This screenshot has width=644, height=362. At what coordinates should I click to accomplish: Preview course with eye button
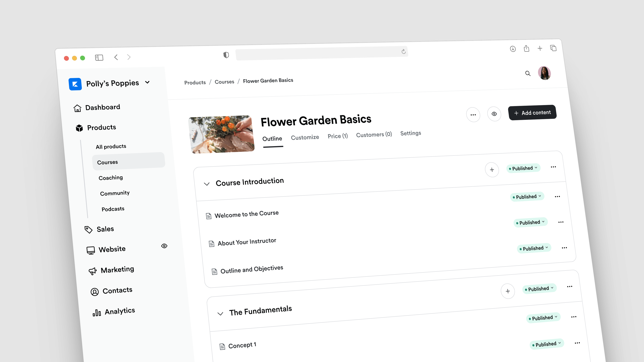(494, 114)
